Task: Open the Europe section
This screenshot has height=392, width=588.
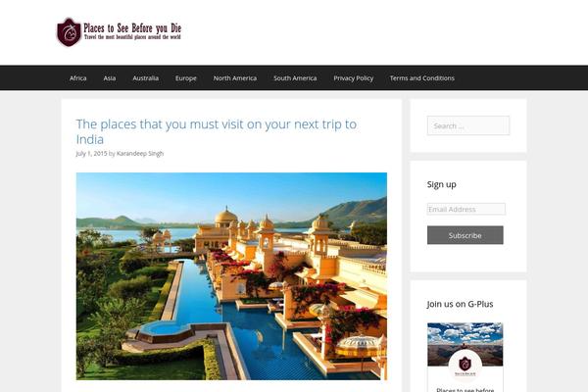Action: 186,78
